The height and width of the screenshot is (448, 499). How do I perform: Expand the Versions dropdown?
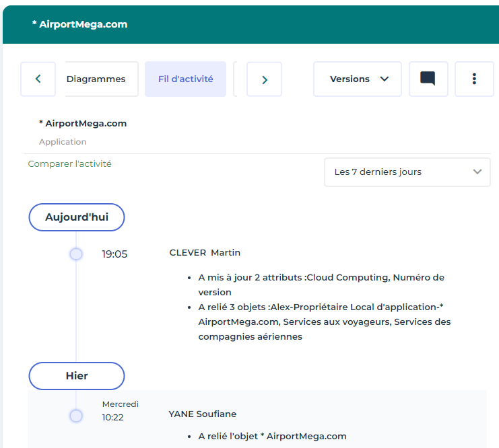click(x=358, y=79)
